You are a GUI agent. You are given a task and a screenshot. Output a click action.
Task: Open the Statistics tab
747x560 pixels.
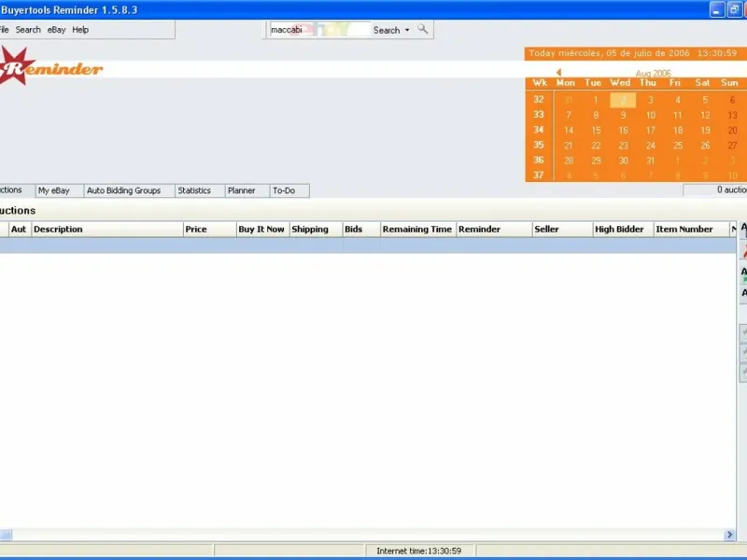pos(200,190)
